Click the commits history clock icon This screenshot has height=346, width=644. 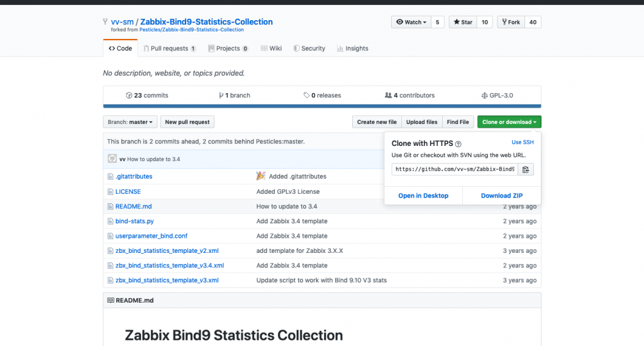tap(129, 96)
